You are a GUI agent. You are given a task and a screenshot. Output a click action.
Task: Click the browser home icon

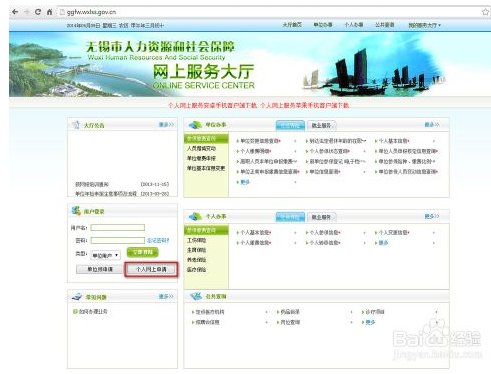49,12
